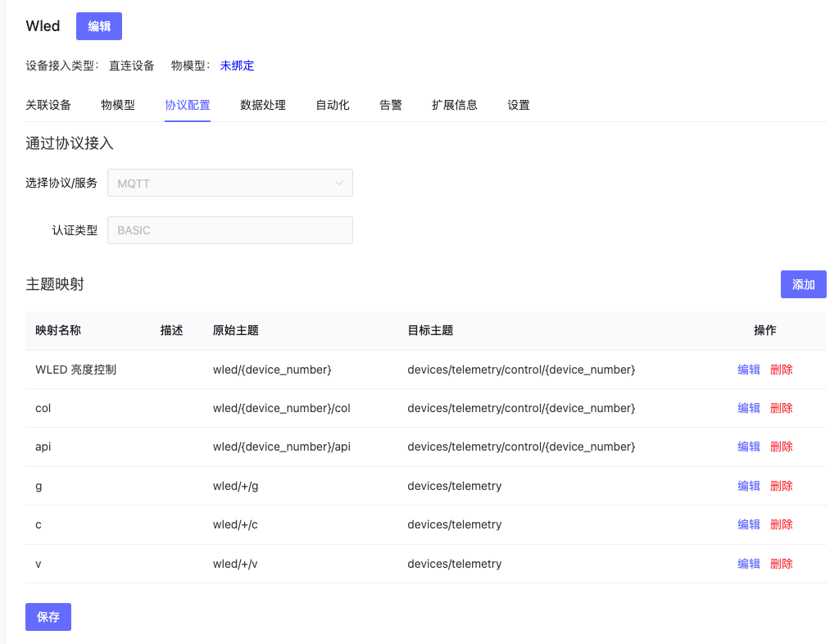Delete the WLED 亮度控制 mapping
The width and height of the screenshot is (839, 644).
pos(782,370)
